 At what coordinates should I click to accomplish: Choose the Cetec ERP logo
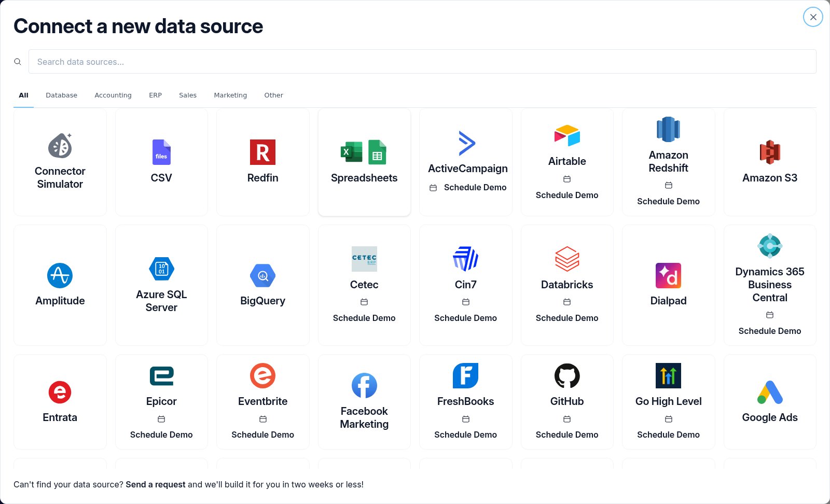[x=364, y=259]
